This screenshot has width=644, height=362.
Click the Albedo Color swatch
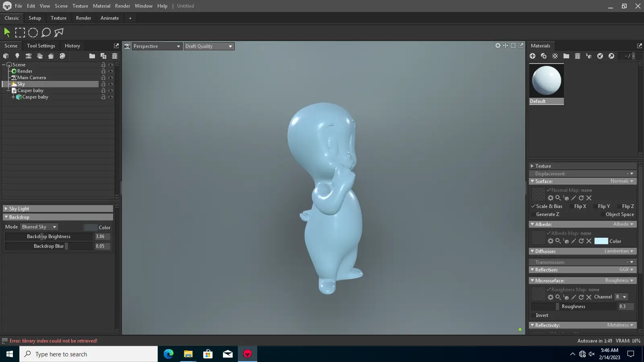(x=601, y=241)
